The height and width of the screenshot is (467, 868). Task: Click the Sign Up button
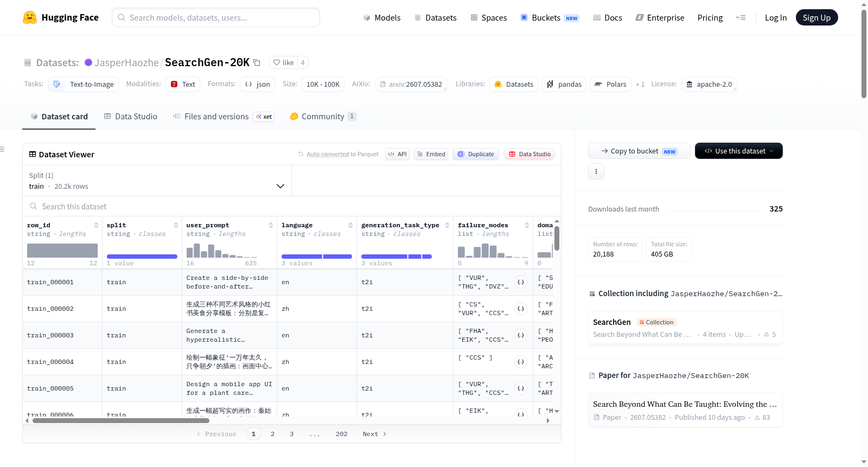click(x=816, y=17)
